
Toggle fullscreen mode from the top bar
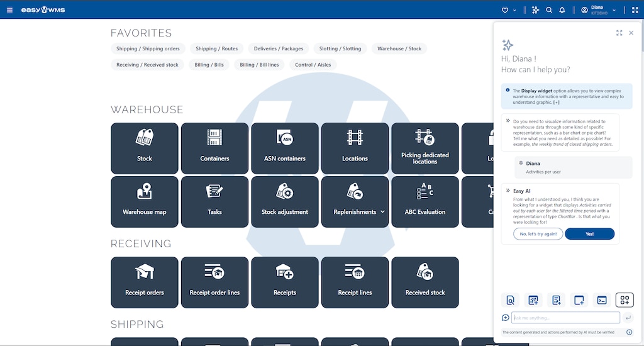[x=634, y=10]
